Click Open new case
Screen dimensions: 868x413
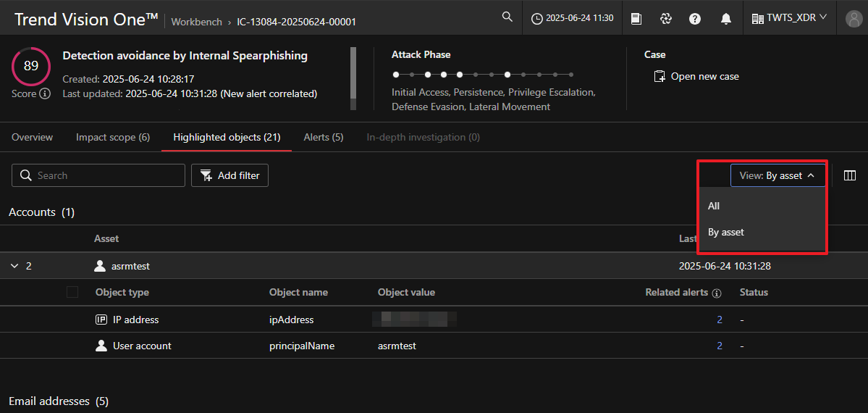(696, 76)
